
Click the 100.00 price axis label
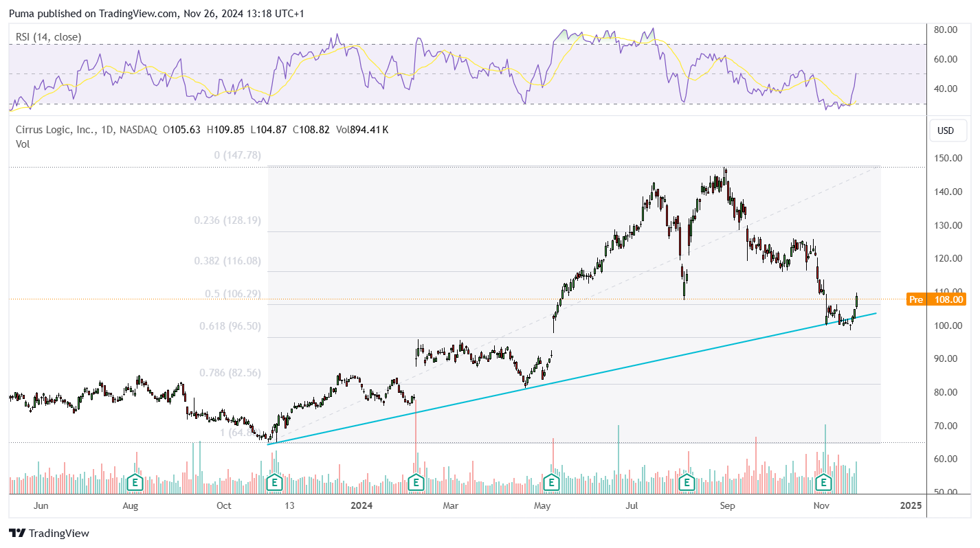tap(946, 326)
